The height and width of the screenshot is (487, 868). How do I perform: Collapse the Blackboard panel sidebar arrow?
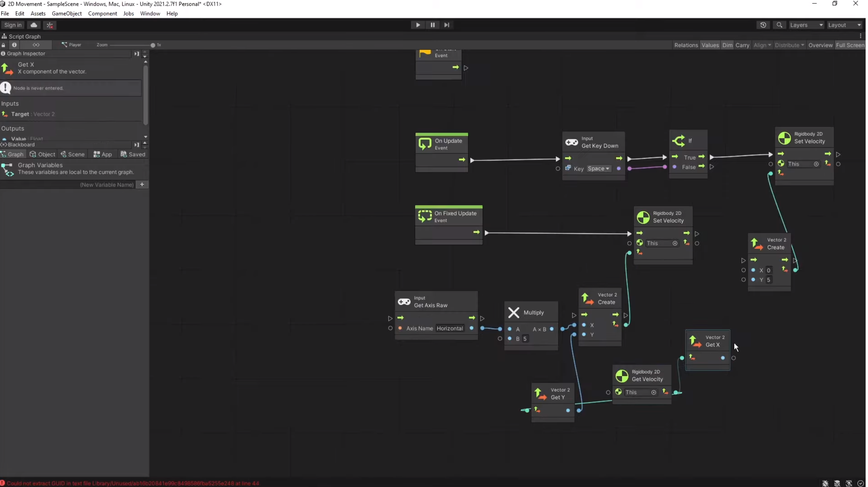pos(137,145)
